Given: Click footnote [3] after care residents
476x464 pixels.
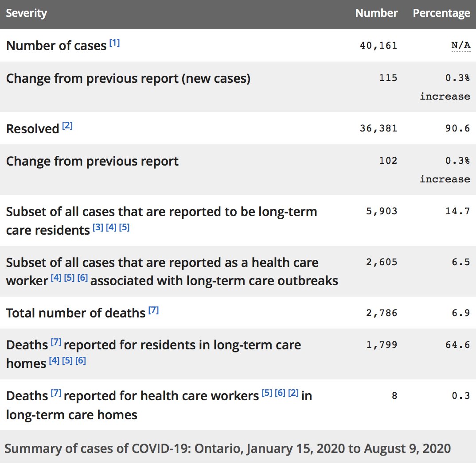Looking at the screenshot, I should point(98,227).
